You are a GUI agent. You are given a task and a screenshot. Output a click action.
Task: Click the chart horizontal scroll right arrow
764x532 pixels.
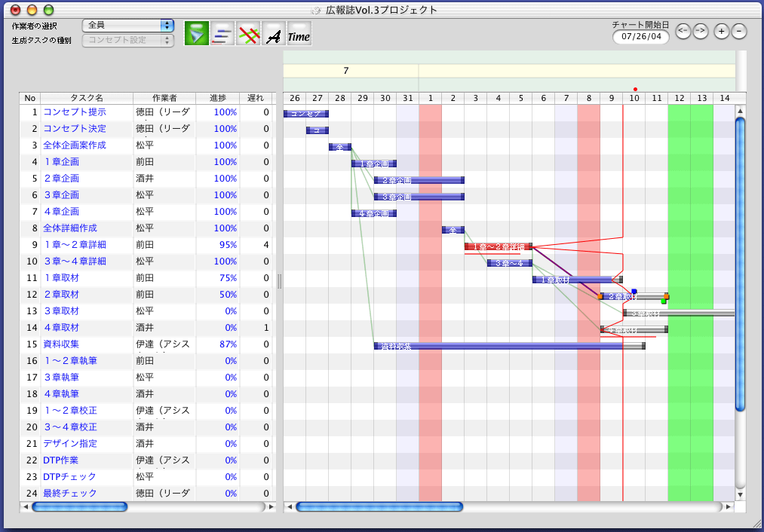[729, 506]
